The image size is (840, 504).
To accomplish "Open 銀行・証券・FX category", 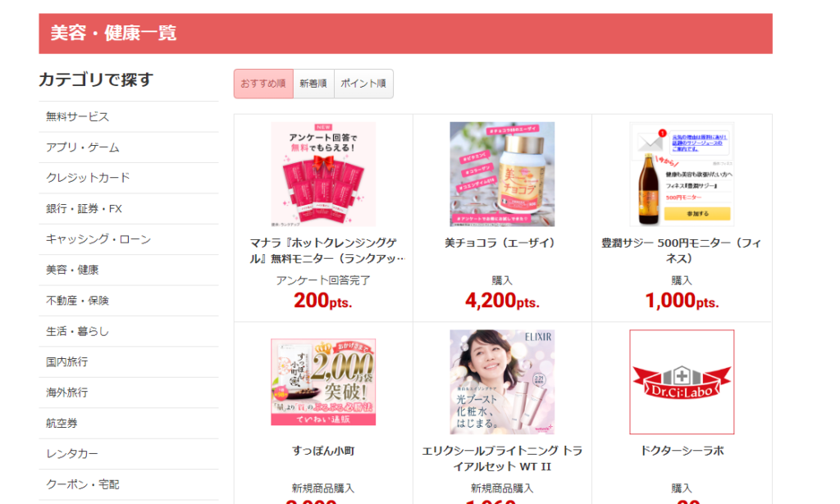I will [84, 209].
